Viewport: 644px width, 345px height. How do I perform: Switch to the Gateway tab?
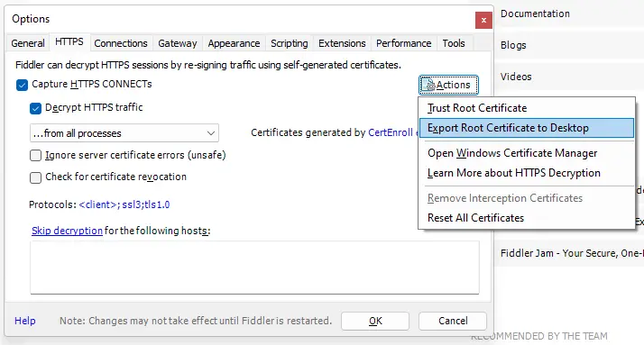click(178, 43)
